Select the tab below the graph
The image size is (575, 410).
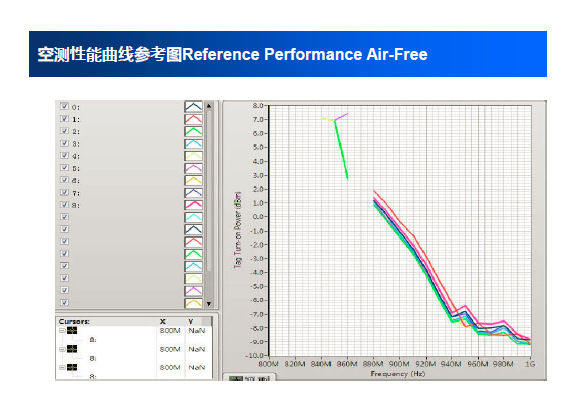[x=249, y=377]
